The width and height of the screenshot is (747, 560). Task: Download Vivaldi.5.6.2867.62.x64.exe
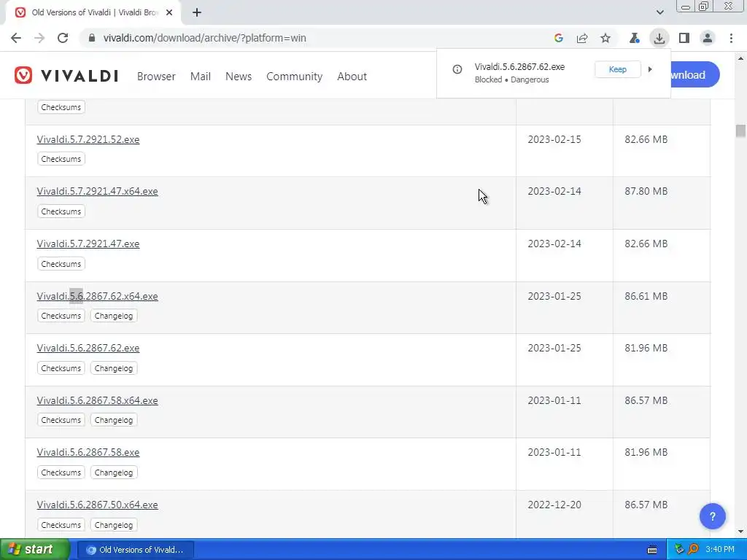coord(97,296)
